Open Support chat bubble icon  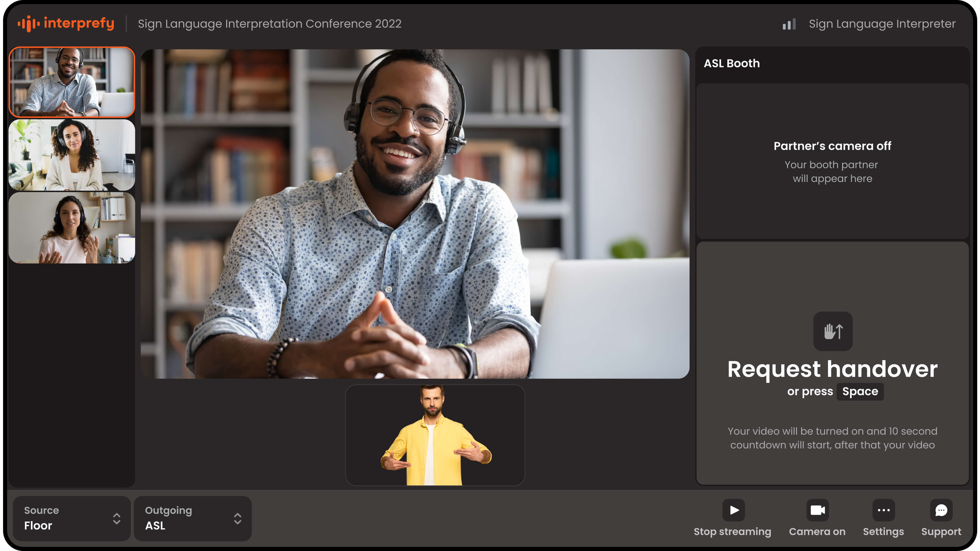[x=941, y=510]
